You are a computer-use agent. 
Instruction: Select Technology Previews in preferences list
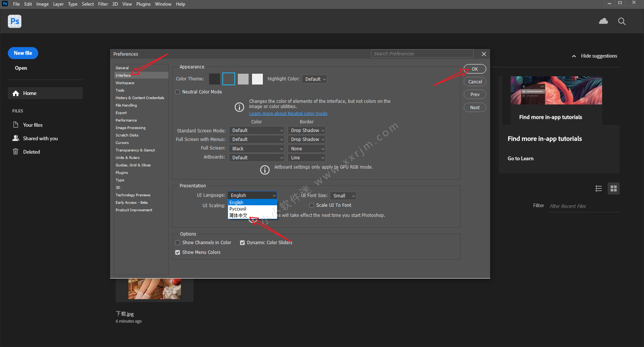point(141,195)
